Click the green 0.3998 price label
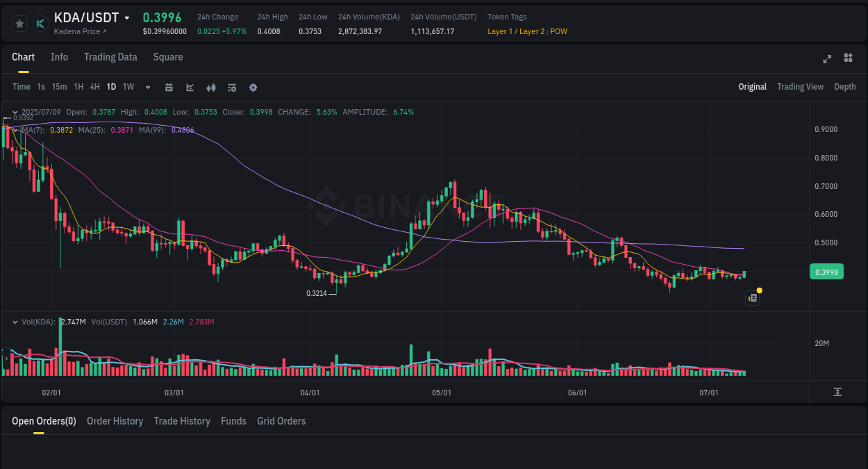Viewport: 868px width, 469px height. coord(826,272)
